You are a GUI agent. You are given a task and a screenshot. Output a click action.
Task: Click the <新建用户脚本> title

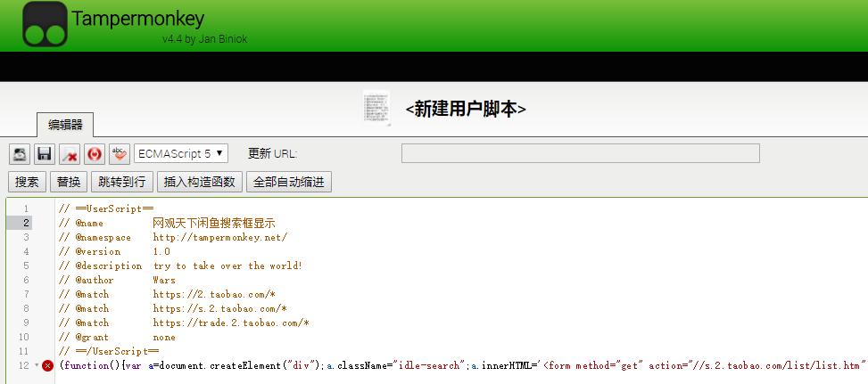[x=466, y=109]
